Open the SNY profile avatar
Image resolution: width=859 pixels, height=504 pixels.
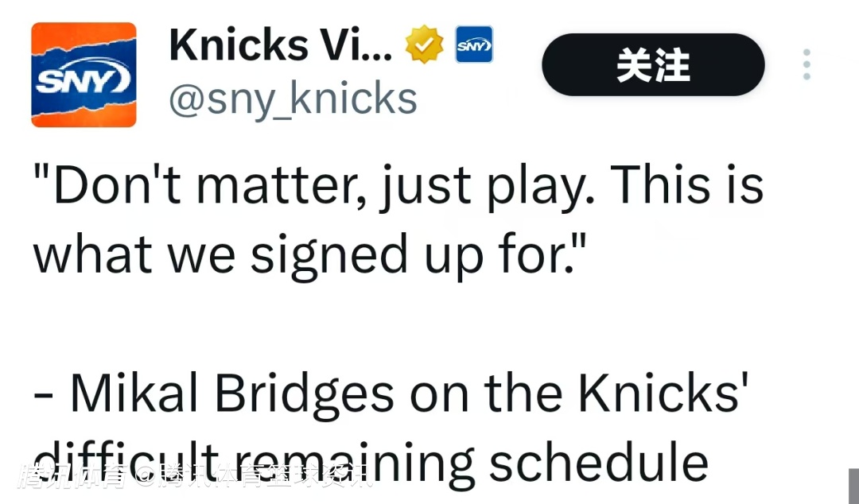click(x=84, y=75)
